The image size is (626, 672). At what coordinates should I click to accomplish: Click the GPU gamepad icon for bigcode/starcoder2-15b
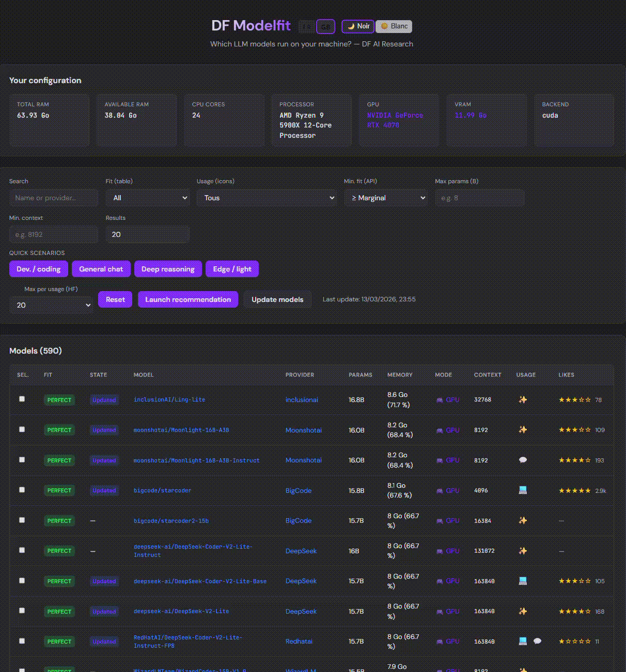pyautogui.click(x=440, y=521)
